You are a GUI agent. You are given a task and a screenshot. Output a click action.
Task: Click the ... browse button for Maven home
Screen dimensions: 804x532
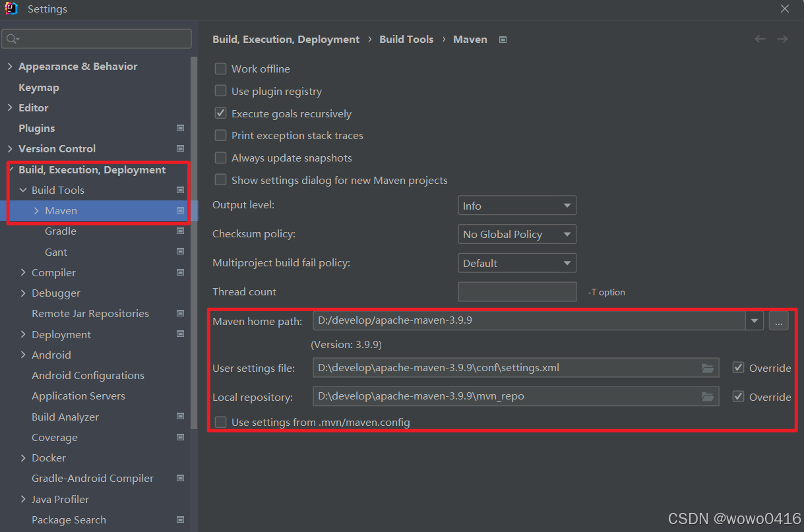(778, 321)
